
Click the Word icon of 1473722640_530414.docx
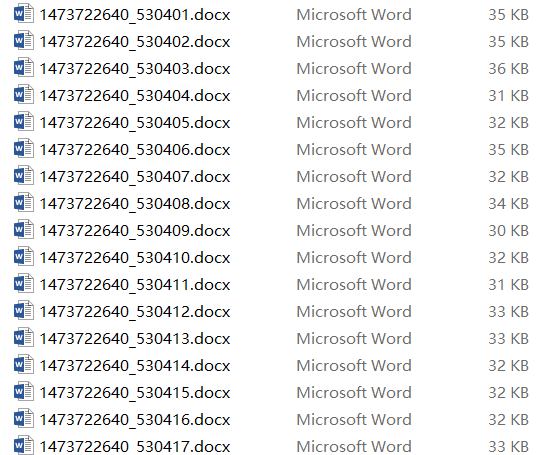coord(24,364)
